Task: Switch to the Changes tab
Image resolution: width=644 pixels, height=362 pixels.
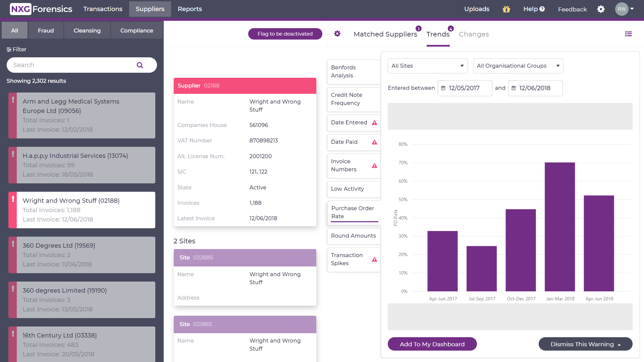Action: click(474, 34)
